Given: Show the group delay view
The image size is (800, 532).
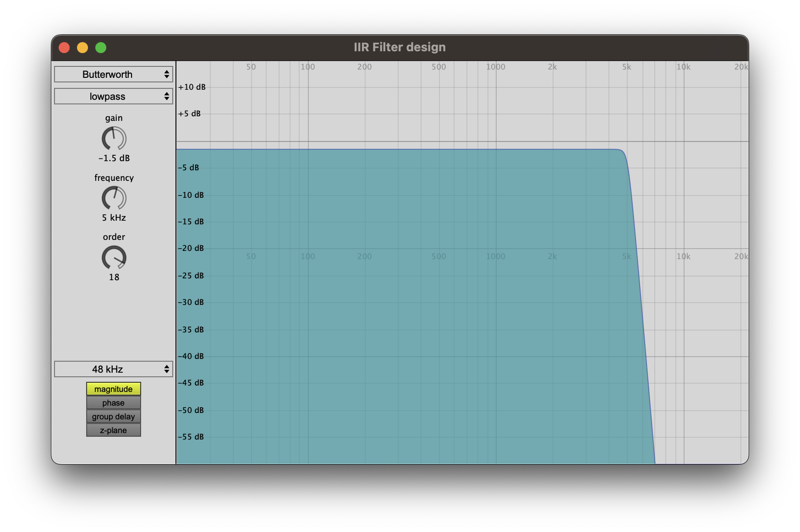Looking at the screenshot, I should point(114,416).
